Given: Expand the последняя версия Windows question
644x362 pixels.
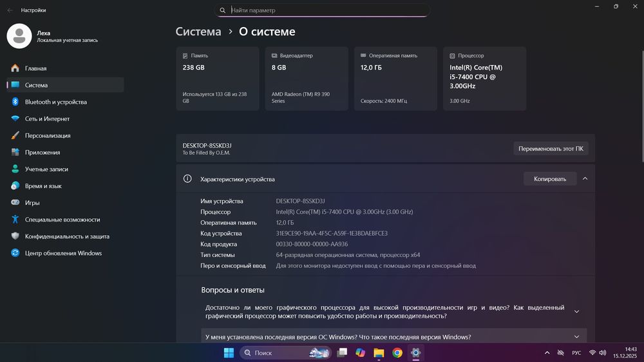Looking at the screenshot, I should (394, 337).
